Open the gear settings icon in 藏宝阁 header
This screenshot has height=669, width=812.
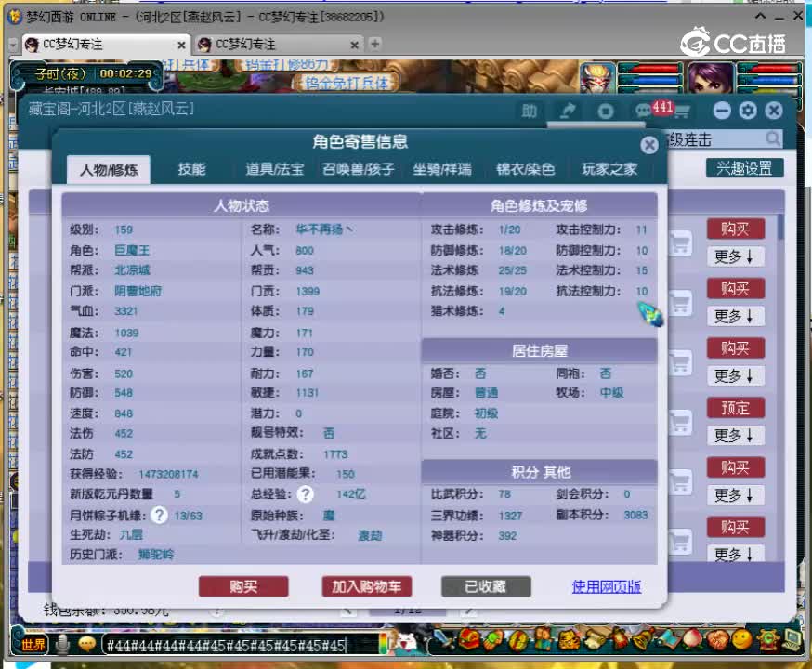pos(747,111)
